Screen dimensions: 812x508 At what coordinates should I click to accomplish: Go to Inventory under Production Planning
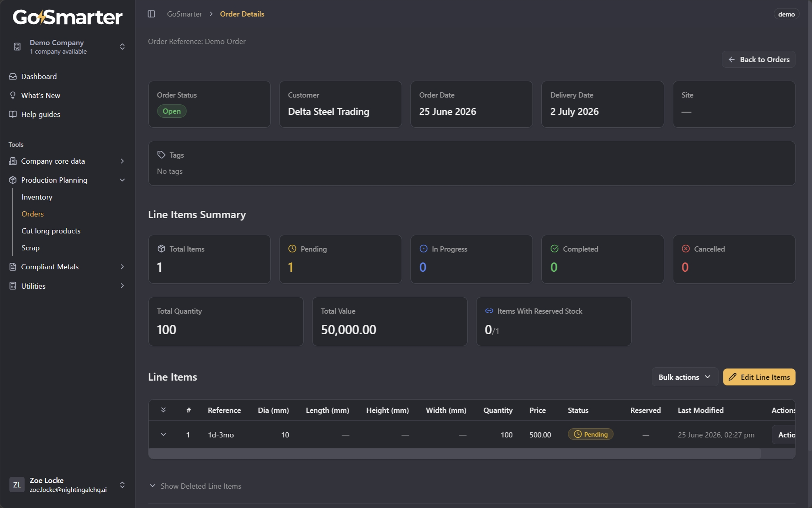coord(37,197)
